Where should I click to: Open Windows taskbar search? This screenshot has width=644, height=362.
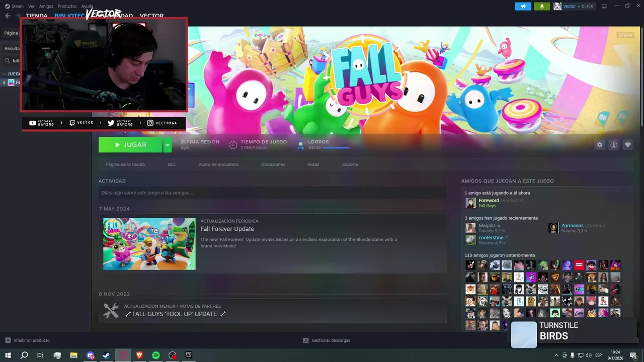24,355
